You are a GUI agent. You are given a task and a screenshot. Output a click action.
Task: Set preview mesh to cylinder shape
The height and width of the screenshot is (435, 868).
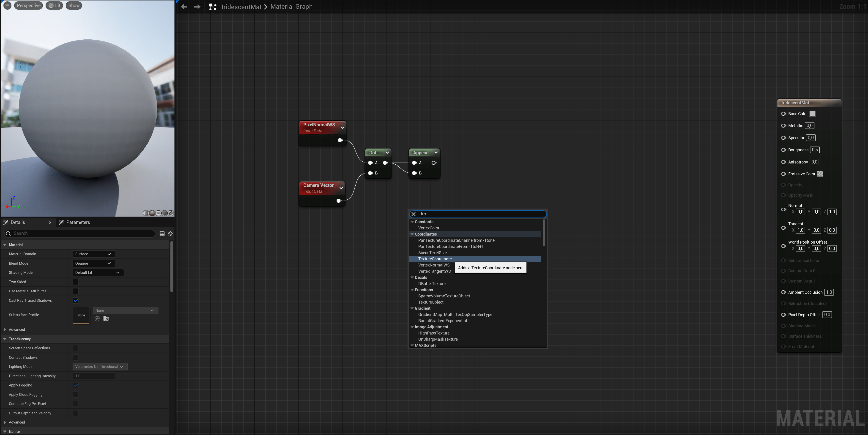tap(146, 213)
